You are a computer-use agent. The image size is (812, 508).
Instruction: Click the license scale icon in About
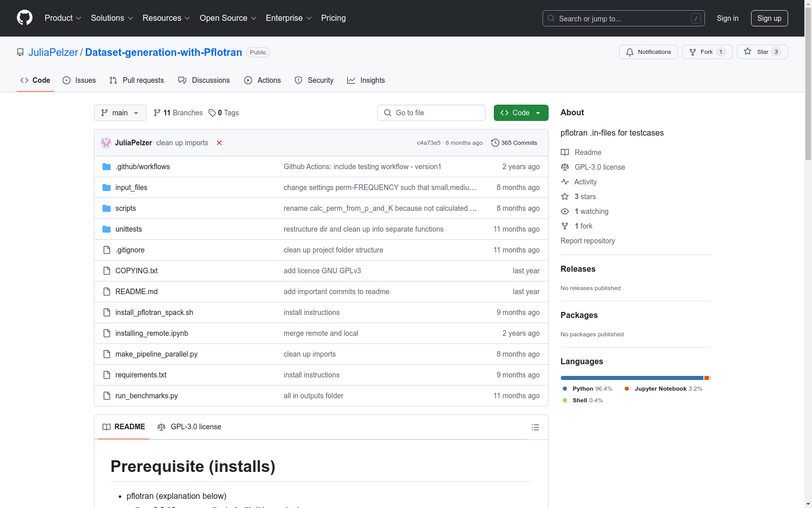[x=565, y=167]
